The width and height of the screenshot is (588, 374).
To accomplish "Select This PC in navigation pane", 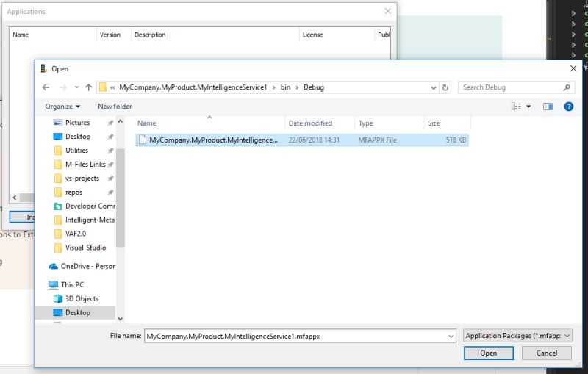I will (x=72, y=285).
